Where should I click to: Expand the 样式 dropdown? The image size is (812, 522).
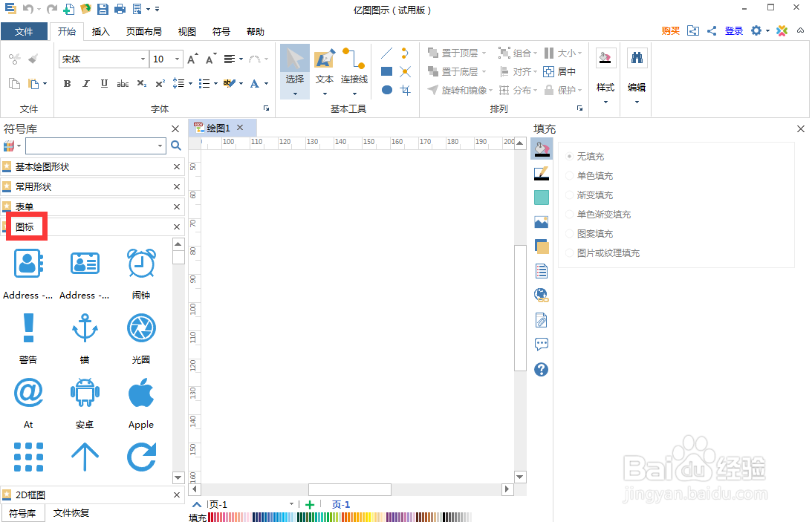click(605, 102)
